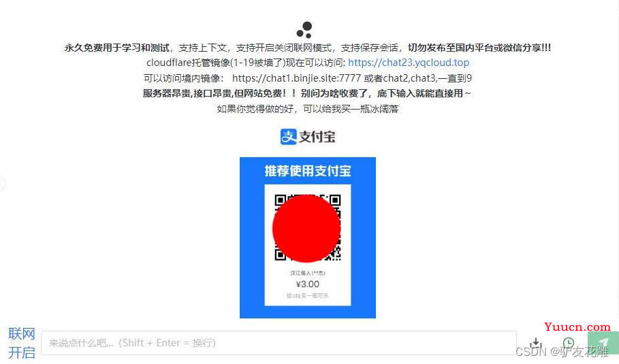Click the payee name above the amount
The height and width of the screenshot is (364, 619).
click(x=308, y=273)
